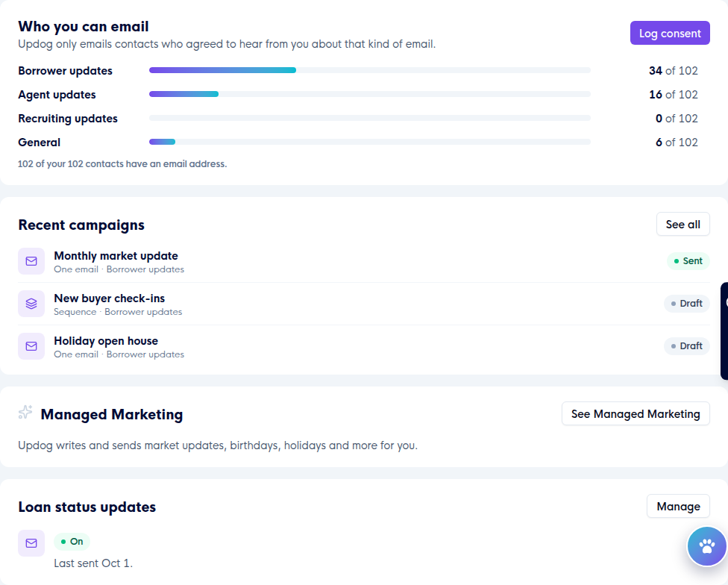Screen dimensions: 728x585
Task: Click the On status badge
Action: click(72, 542)
